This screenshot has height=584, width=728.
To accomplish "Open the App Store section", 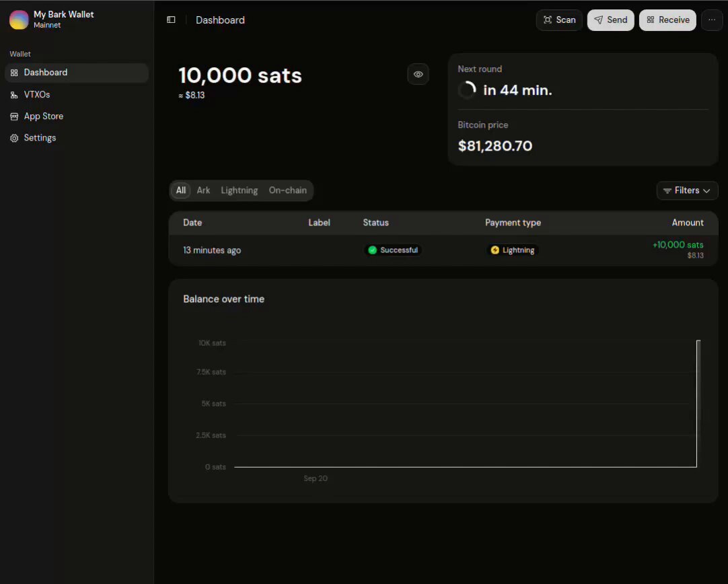I will coord(77,116).
